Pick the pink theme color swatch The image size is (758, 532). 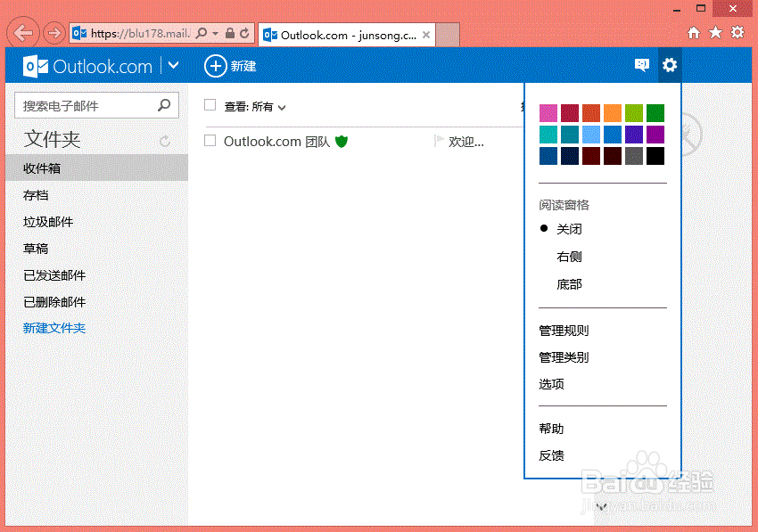coord(548,112)
